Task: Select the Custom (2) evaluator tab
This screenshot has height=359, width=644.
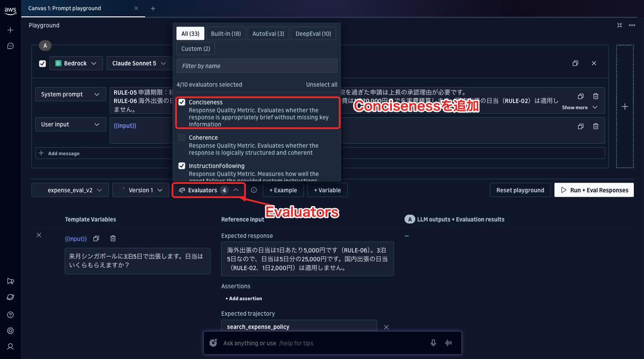Action: point(195,49)
